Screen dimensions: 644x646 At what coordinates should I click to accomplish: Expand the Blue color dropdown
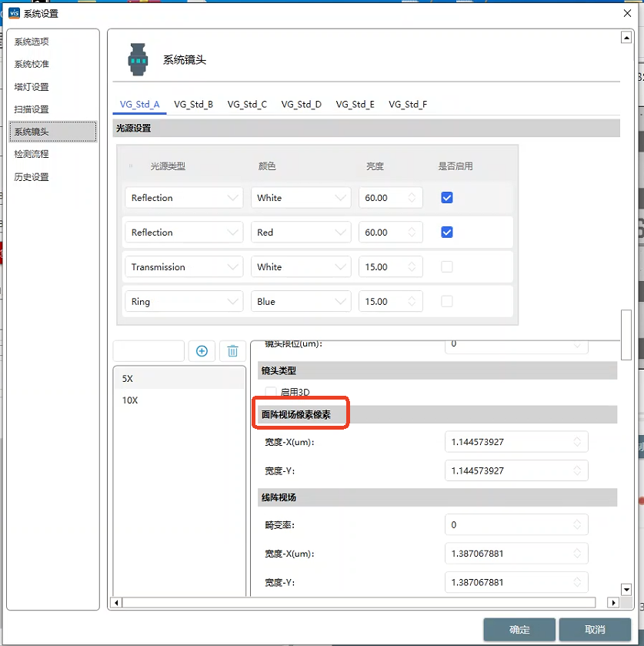[x=301, y=302]
